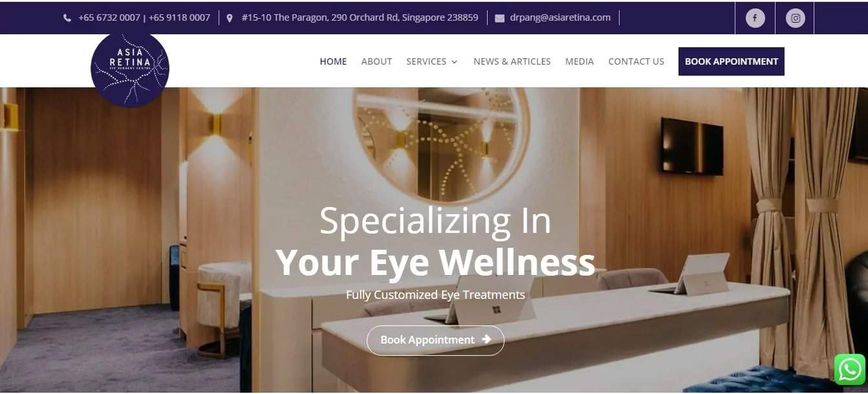Screen dimensions: 868x394
Task: Click the location pin icon
Action: pyautogui.click(x=230, y=18)
